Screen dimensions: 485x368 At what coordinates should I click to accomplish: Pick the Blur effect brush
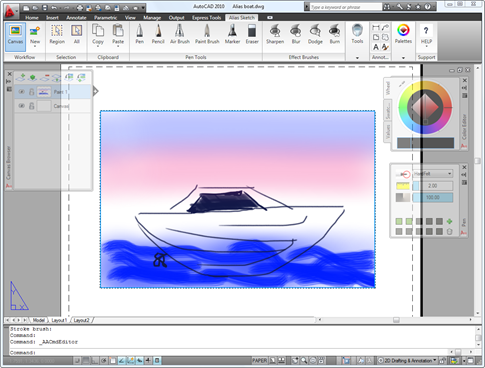(296, 34)
